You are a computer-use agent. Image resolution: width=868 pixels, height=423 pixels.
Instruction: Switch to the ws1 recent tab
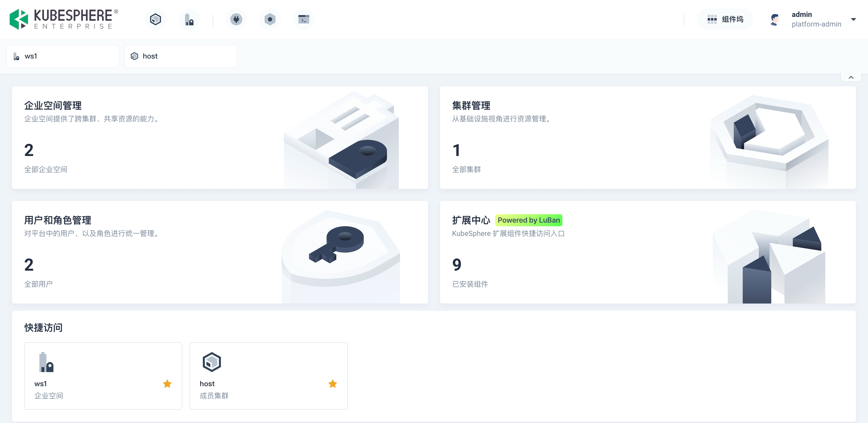[63, 56]
